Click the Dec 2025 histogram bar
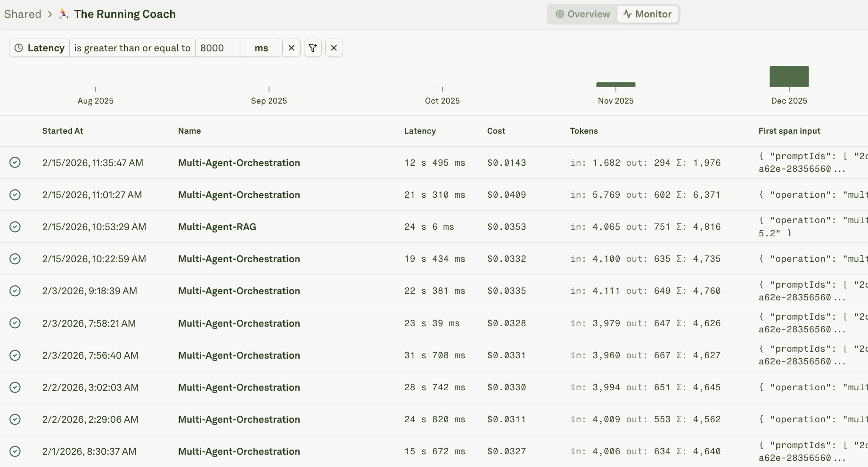Screen dimensions: 868x467 tap(789, 76)
